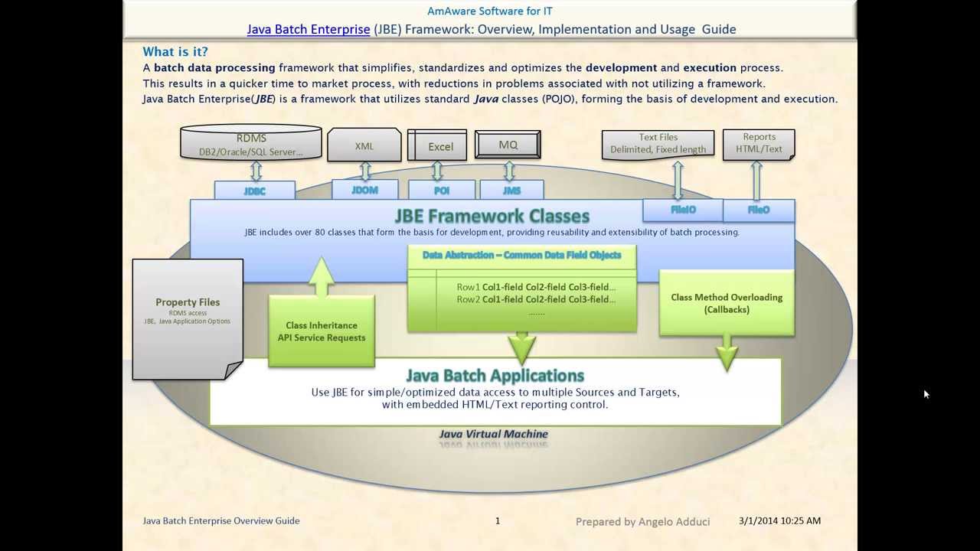The width and height of the screenshot is (980, 551).
Task: Select Class Method Overloading (Callbacks) box
Action: pyautogui.click(x=727, y=303)
